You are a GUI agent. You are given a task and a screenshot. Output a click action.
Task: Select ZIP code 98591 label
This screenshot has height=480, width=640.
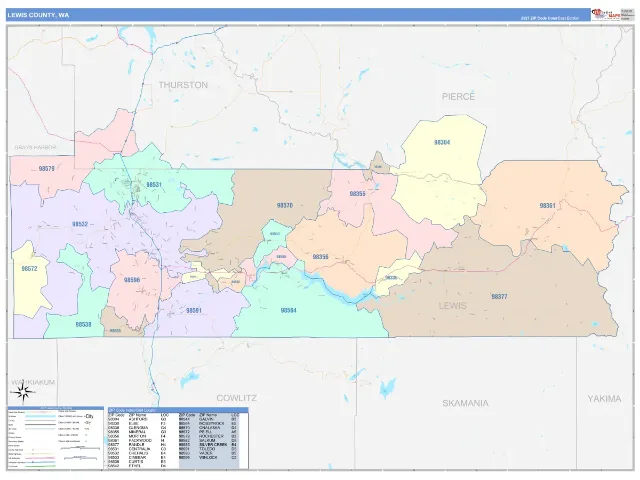point(193,311)
